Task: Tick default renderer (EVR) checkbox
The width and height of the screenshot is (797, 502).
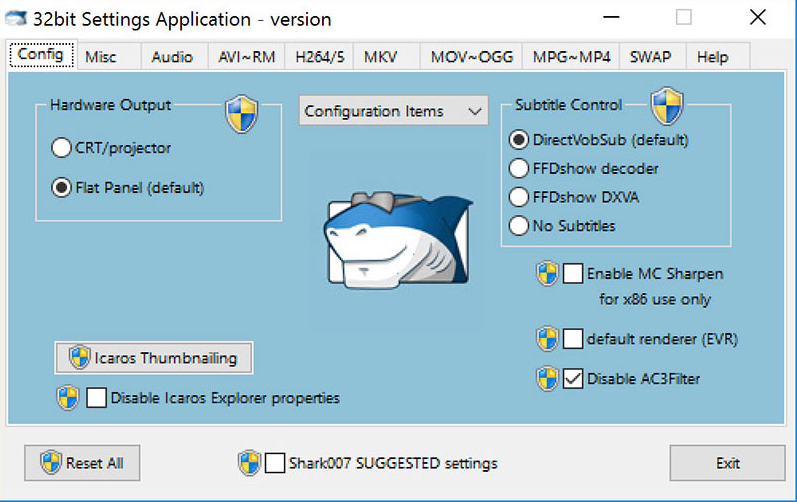Action: pyautogui.click(x=573, y=339)
